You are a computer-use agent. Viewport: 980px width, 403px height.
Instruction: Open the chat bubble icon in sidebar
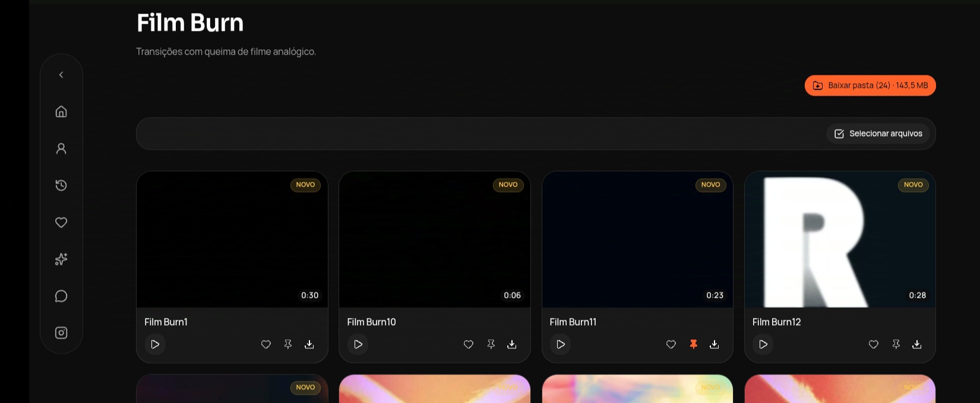pyautogui.click(x=61, y=296)
